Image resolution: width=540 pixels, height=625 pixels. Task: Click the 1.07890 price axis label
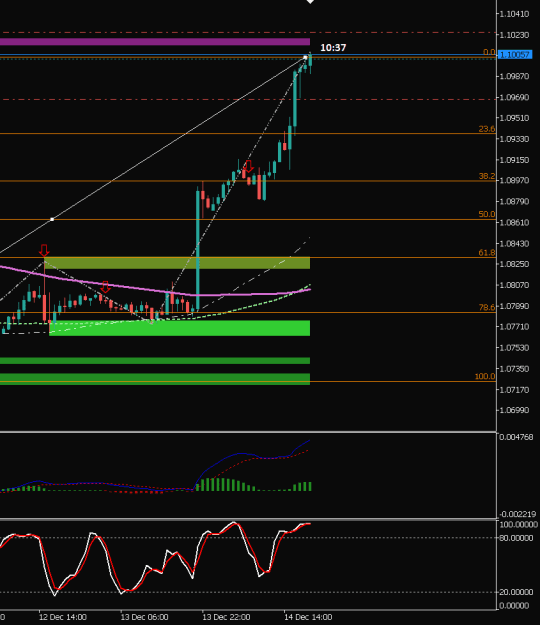[x=514, y=306]
